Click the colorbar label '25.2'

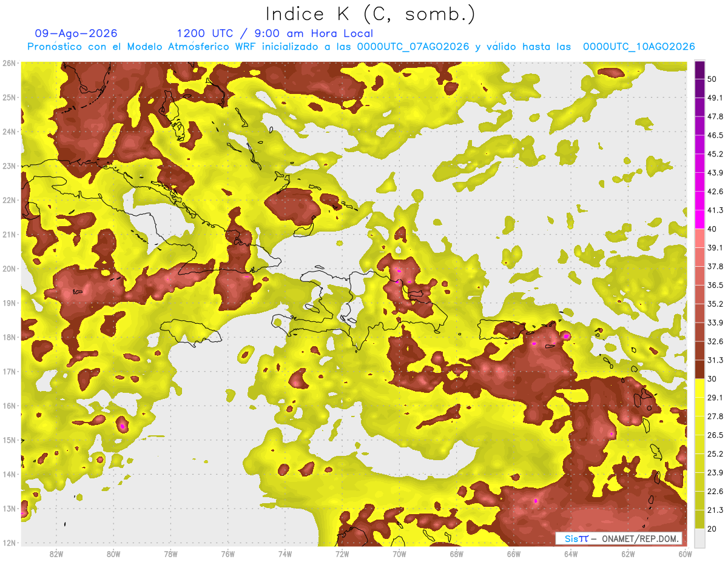click(715, 453)
